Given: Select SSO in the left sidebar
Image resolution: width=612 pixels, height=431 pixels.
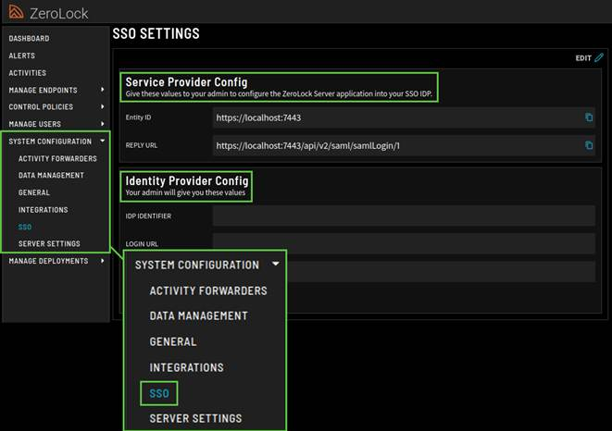Looking at the screenshot, I should point(25,227).
